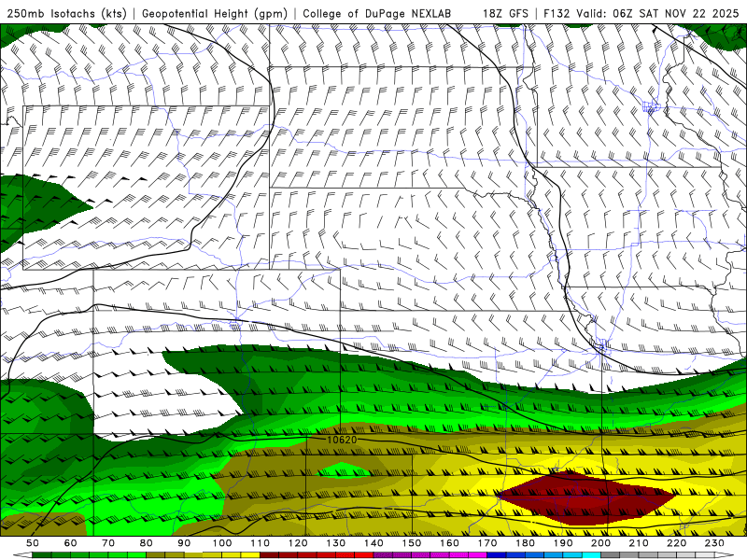This screenshot has height=560, width=747.
Task: Click the '10620' height contour label
Action: point(342,440)
